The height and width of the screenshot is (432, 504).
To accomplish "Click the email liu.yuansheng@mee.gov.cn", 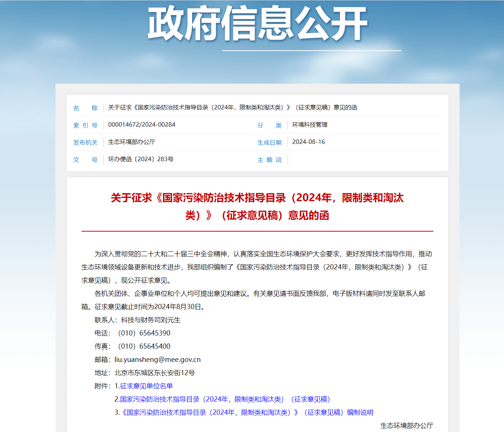I will click(x=158, y=359).
